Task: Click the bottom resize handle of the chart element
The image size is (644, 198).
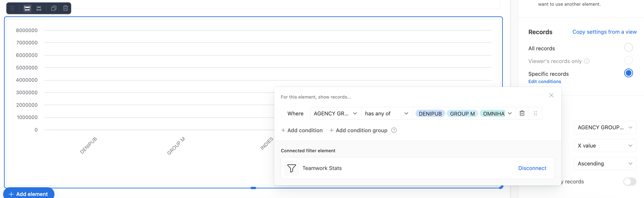Action: [x=253, y=188]
